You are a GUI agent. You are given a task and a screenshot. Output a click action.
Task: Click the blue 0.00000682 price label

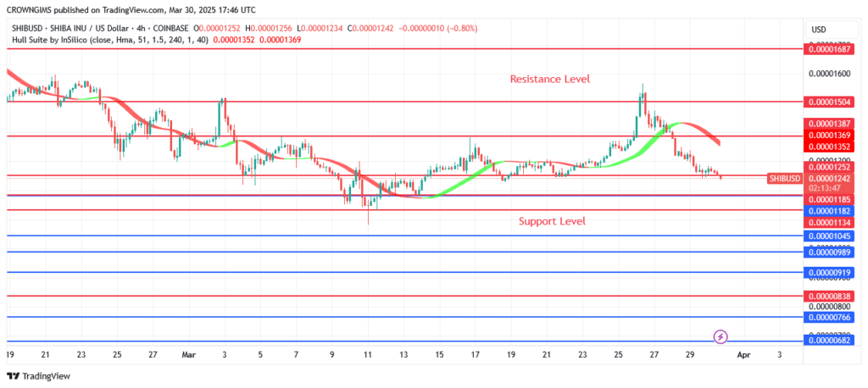coord(831,341)
